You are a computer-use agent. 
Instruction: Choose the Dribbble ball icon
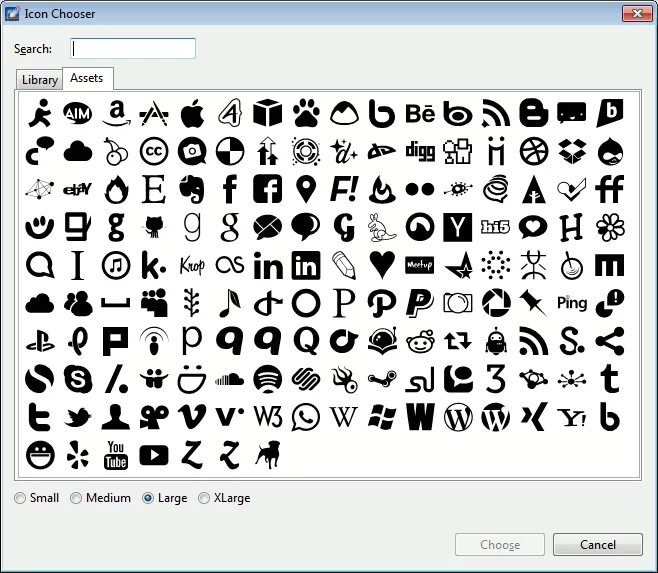click(x=534, y=151)
